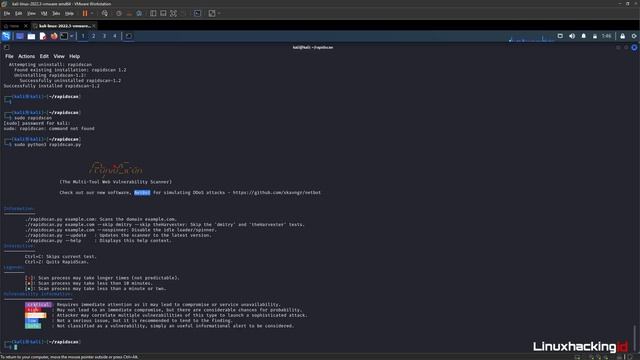
Task: Click the terminal vertical scrollbar
Action: click(635, 338)
